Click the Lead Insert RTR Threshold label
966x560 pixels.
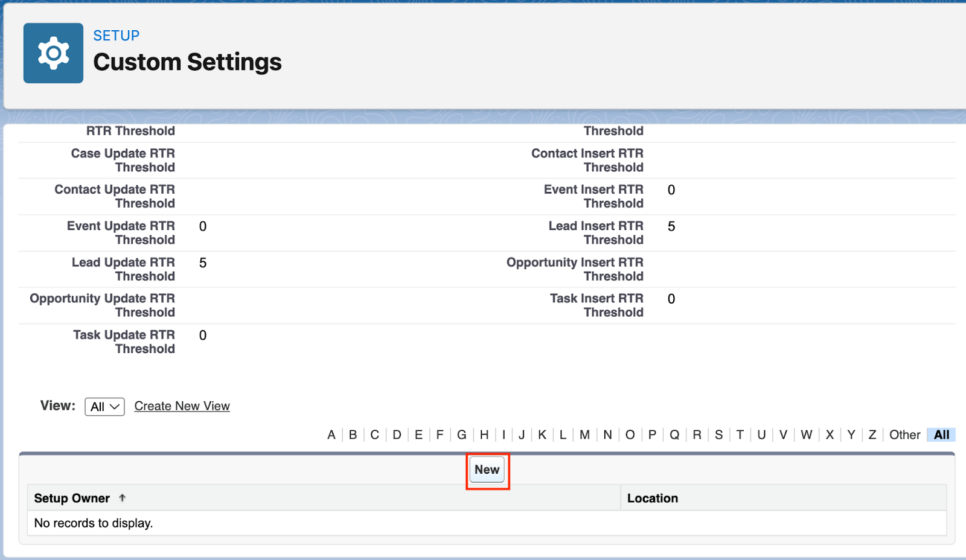596,233
